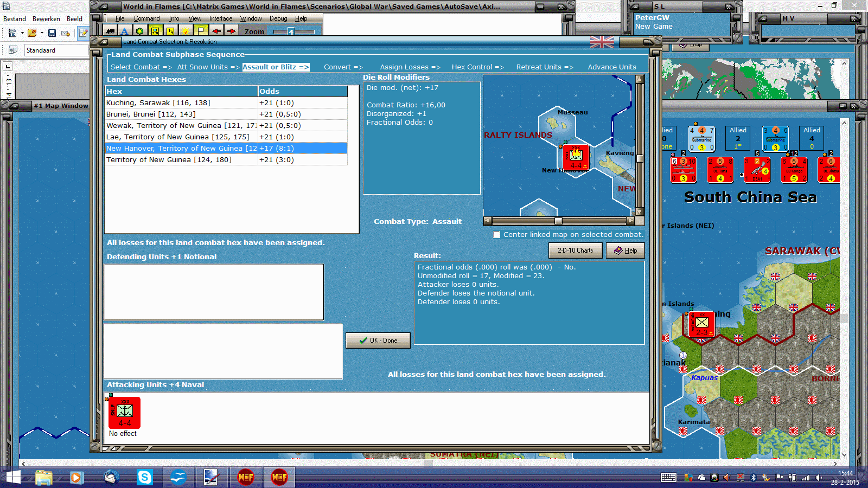Open the Standaard style combo box
Screen dimensions: 868x488
[x=56, y=50]
